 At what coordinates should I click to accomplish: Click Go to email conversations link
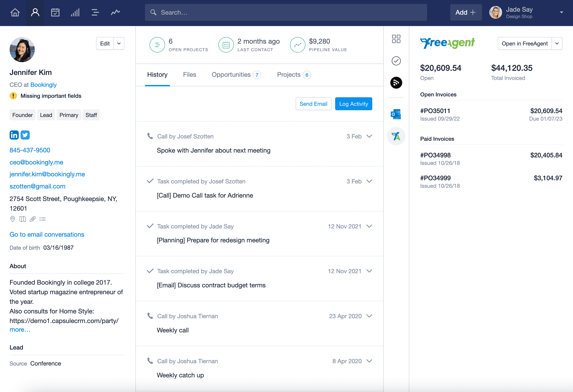(47, 234)
